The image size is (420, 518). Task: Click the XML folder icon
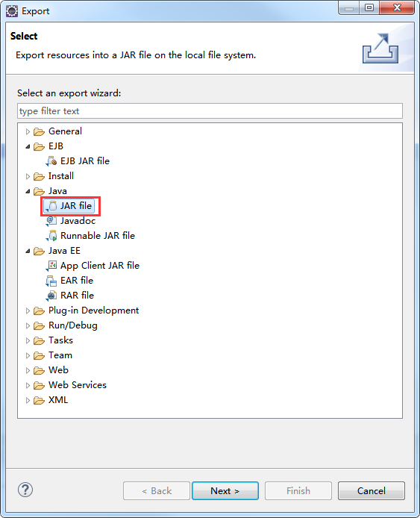pos(39,400)
